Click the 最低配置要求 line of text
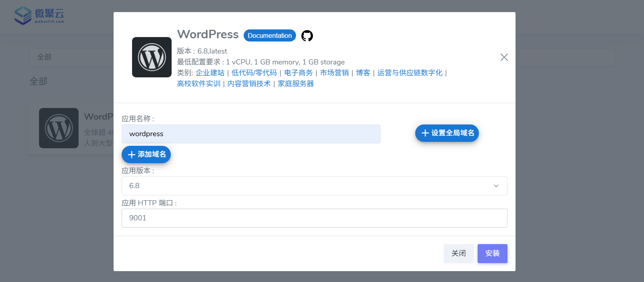 [x=261, y=62]
